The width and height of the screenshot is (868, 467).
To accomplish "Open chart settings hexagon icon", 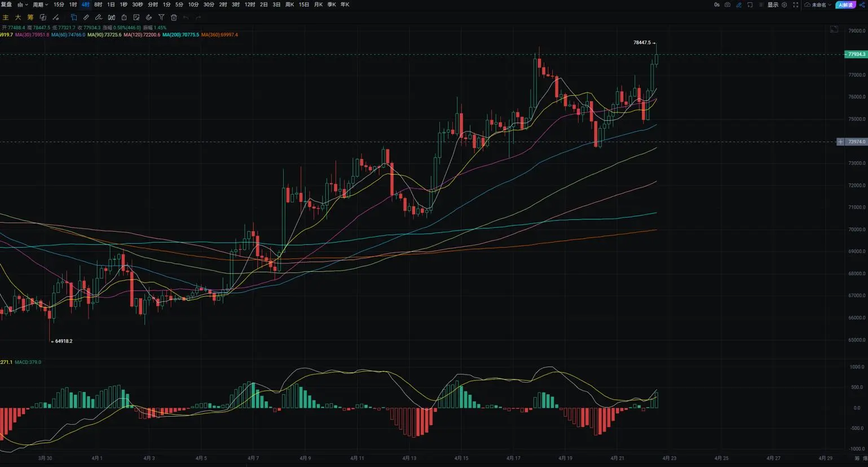I will click(x=784, y=5).
